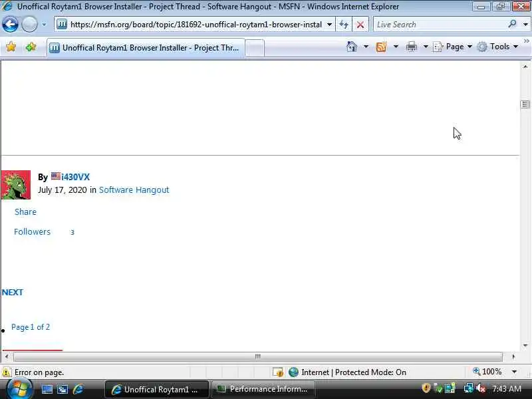Expand the Print dropdown arrow
The height and width of the screenshot is (399, 532).
426,47
